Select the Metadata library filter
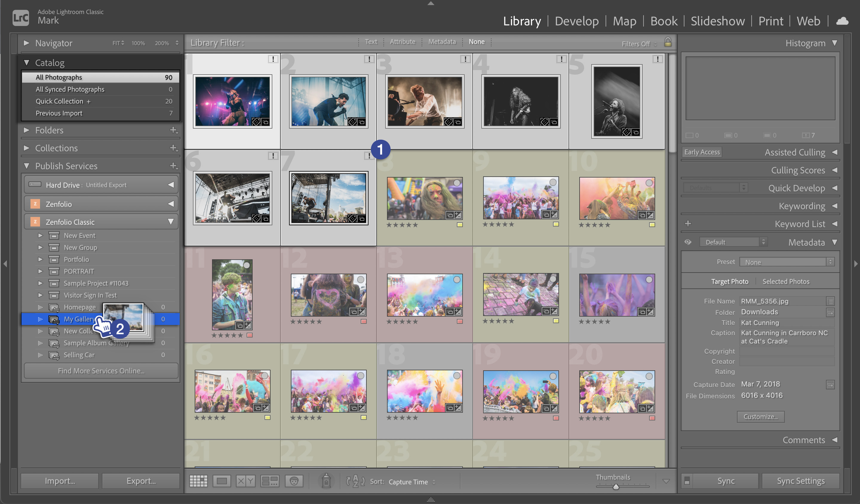860x504 pixels. tap(442, 41)
